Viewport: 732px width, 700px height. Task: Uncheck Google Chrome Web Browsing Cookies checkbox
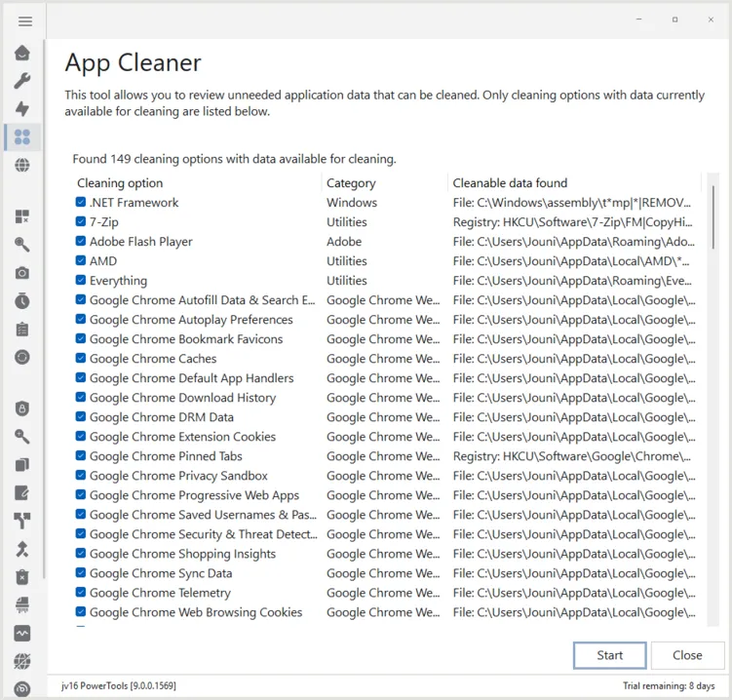(x=81, y=611)
